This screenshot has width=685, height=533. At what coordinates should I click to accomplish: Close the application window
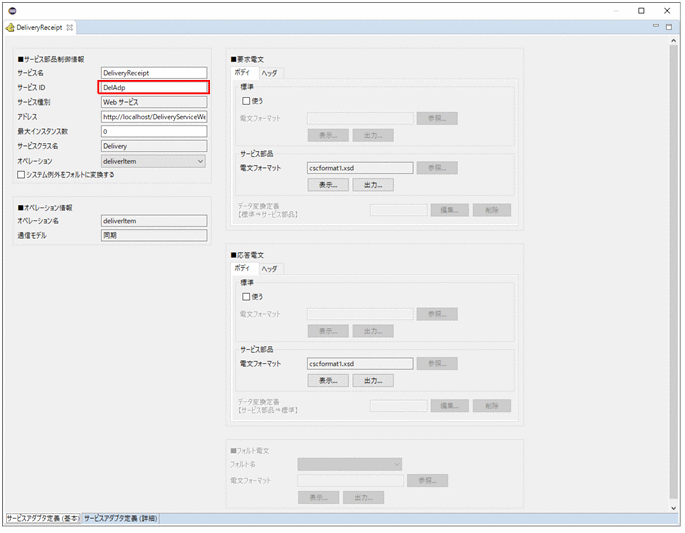tap(667, 10)
